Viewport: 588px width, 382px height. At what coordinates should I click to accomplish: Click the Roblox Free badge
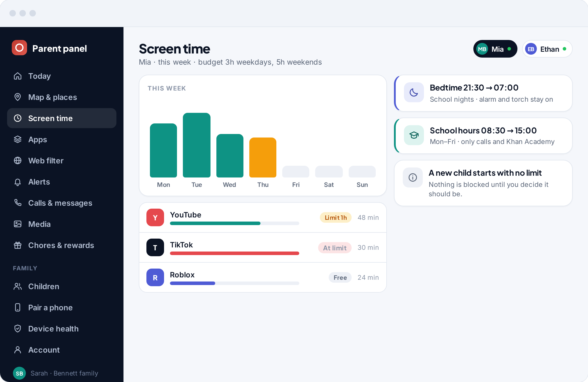point(340,277)
